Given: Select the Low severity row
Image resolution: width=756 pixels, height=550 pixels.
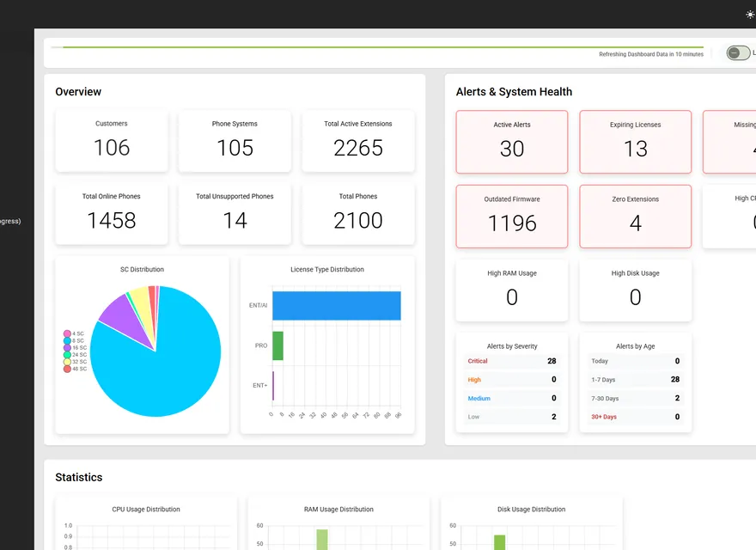Looking at the screenshot, I should click(x=512, y=417).
